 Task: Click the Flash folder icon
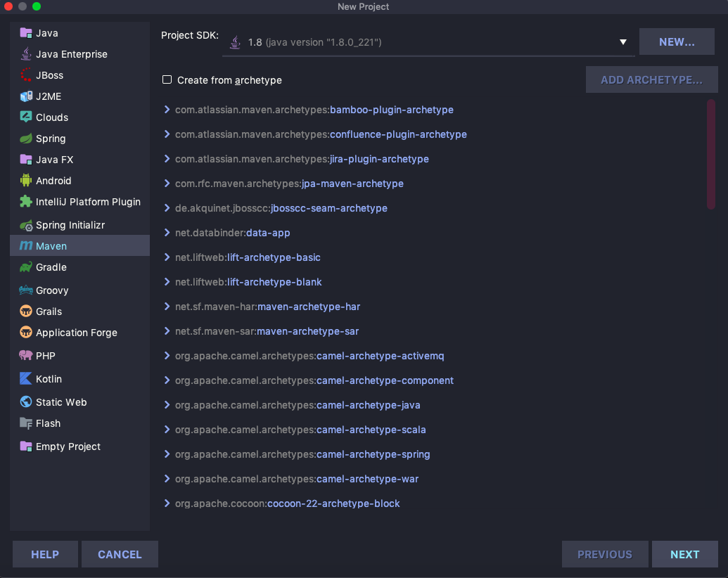(x=26, y=423)
